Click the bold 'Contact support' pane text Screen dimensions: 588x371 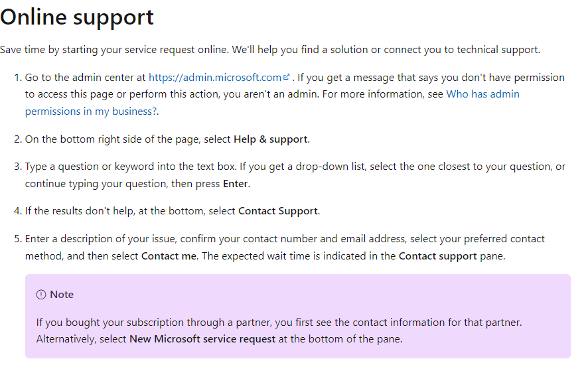(x=437, y=256)
